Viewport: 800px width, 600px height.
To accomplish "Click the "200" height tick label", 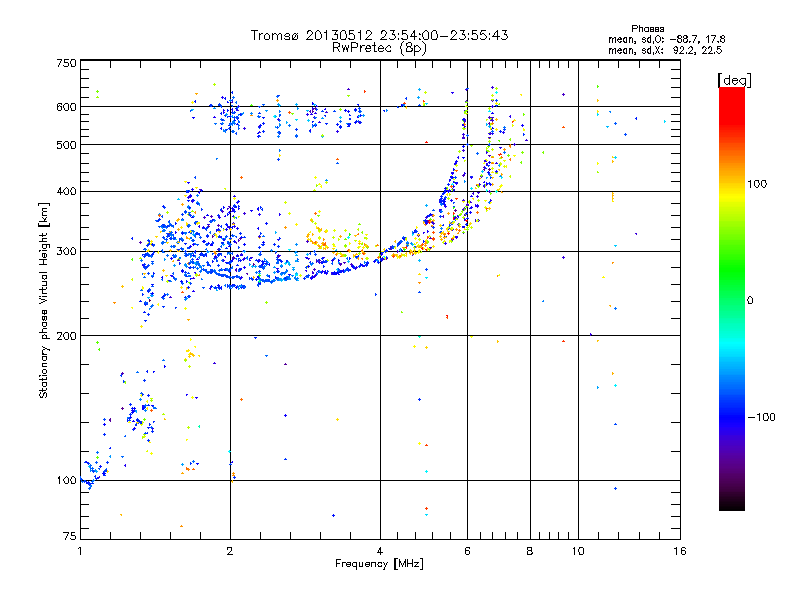I will pyautogui.click(x=66, y=336).
